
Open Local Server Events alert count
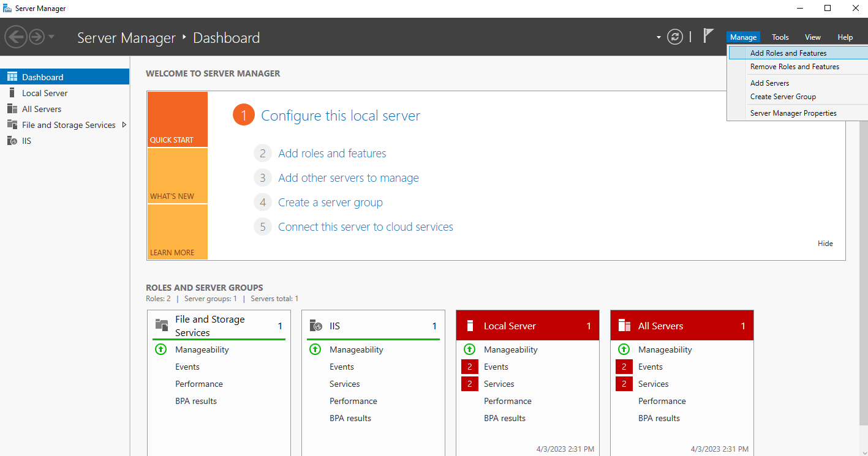click(x=470, y=367)
